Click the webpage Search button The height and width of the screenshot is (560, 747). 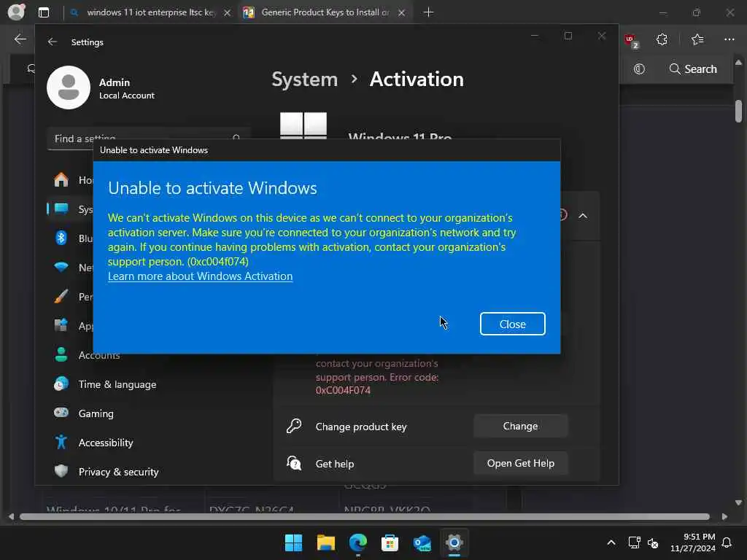[693, 69]
